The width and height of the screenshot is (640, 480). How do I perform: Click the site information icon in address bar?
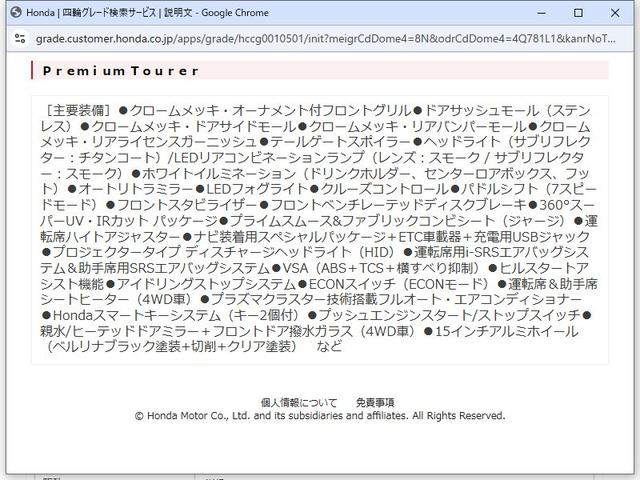point(18,38)
